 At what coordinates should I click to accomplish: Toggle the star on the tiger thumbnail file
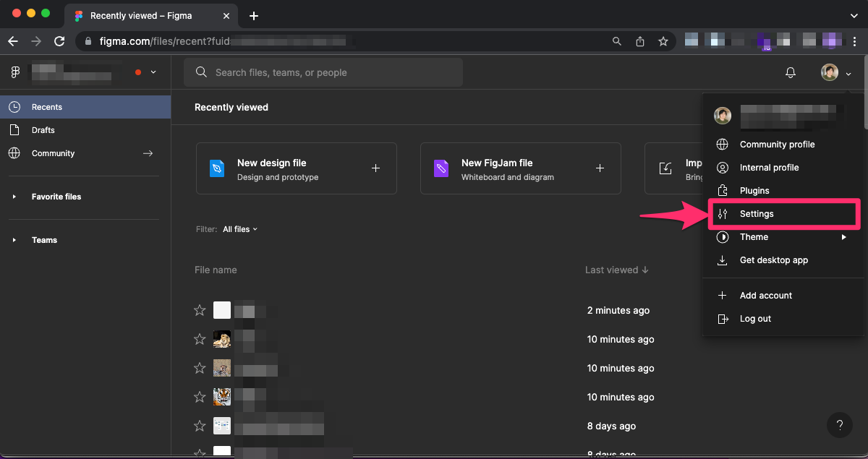tap(200, 397)
